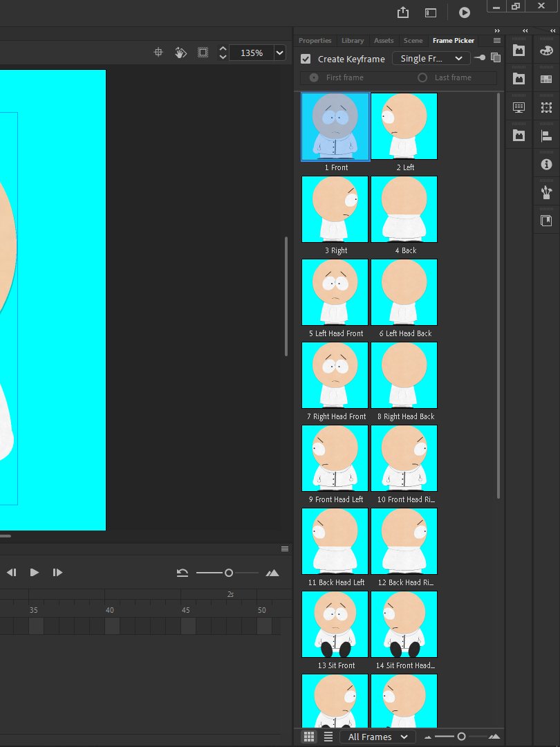Viewport: 560px width, 747px height.
Task: Open the Align panel icon
Action: (x=546, y=136)
